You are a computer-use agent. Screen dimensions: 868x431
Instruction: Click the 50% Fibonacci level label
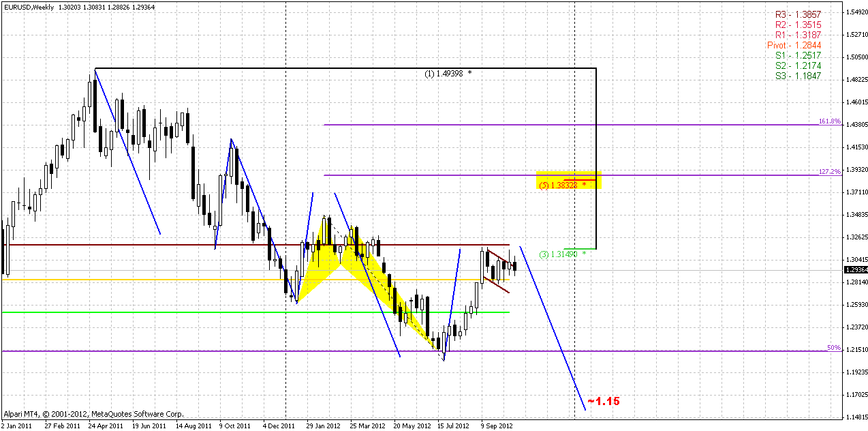(834, 348)
